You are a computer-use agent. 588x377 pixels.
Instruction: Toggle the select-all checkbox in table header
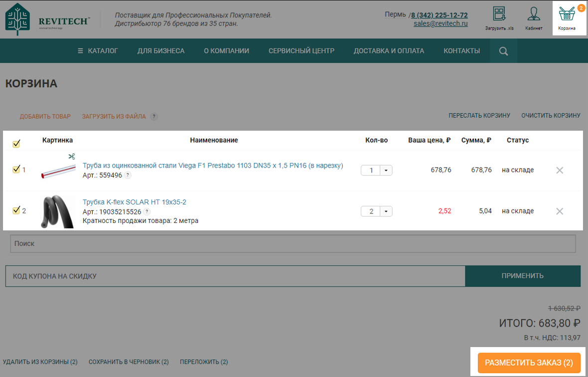16,144
